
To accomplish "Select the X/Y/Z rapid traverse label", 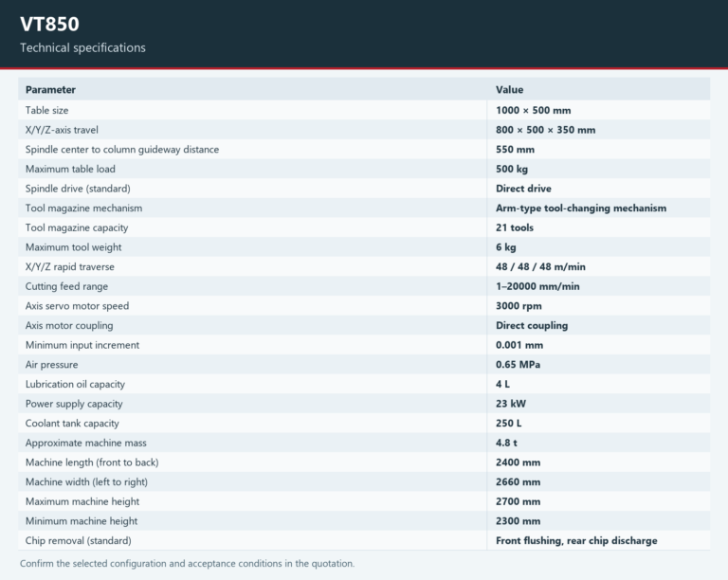I will pyautogui.click(x=69, y=267).
